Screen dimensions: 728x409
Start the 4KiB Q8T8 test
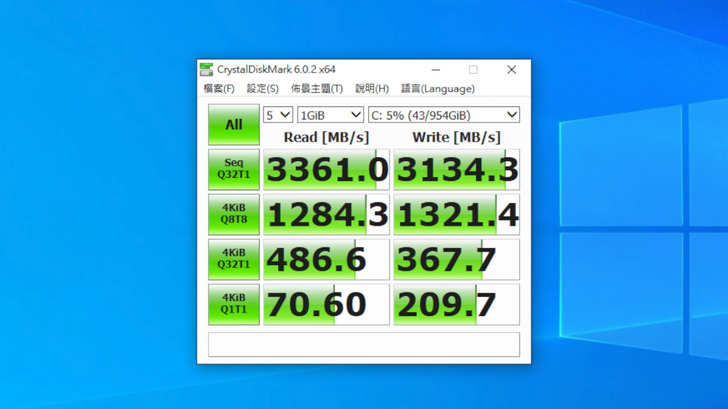[234, 214]
